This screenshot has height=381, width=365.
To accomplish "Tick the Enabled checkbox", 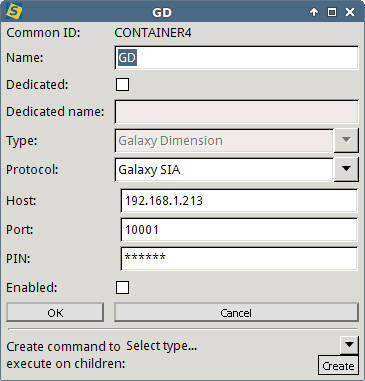I will (x=122, y=287).
